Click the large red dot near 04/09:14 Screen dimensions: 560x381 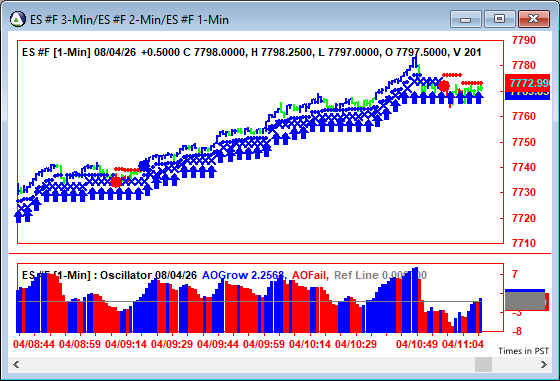click(116, 182)
